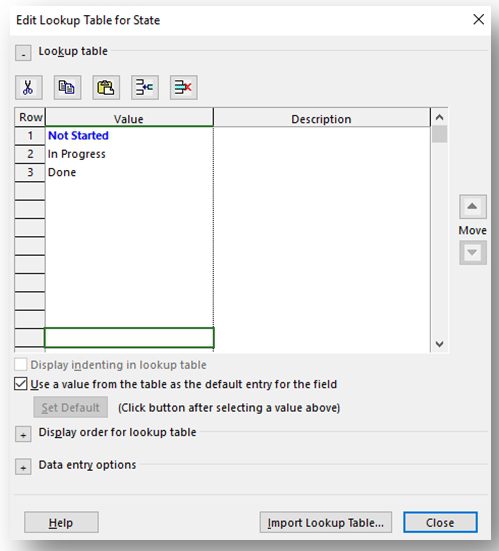
Task: Click the Help button
Action: click(61, 522)
